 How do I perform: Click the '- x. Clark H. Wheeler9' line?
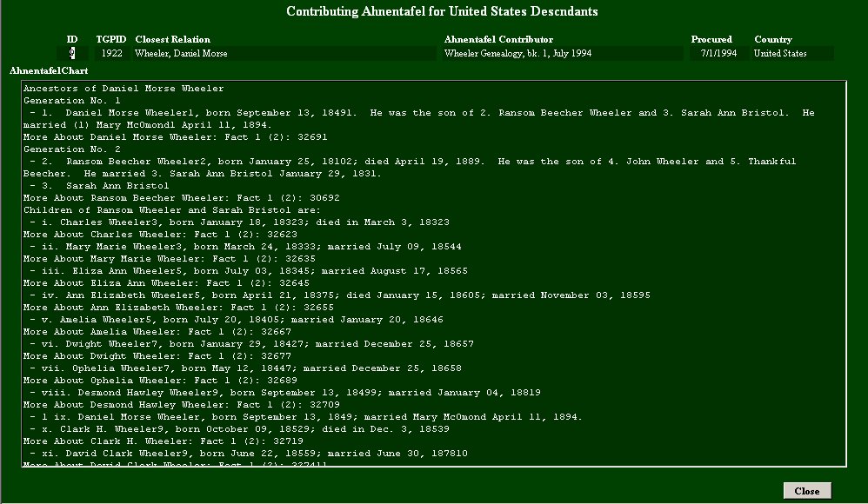click(x=240, y=429)
